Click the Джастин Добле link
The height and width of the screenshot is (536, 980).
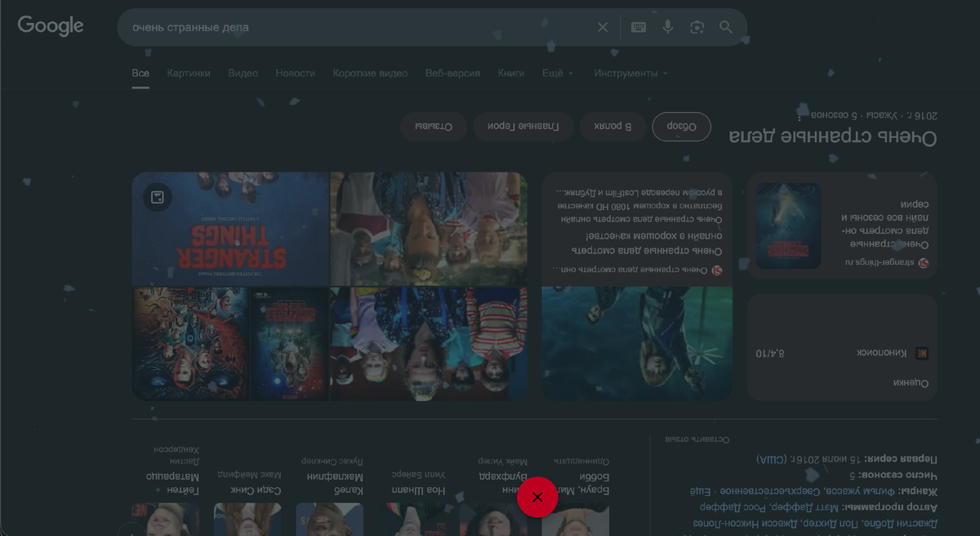point(902,523)
